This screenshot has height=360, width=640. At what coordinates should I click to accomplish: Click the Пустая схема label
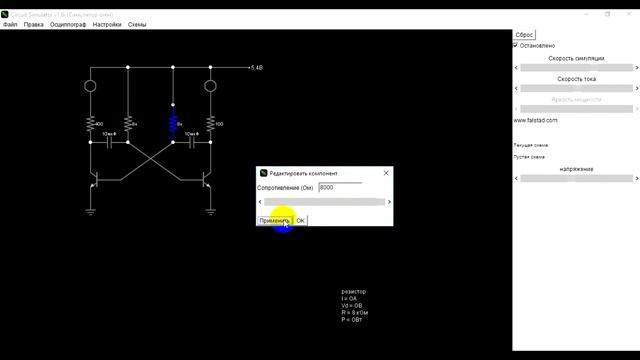pos(529,157)
